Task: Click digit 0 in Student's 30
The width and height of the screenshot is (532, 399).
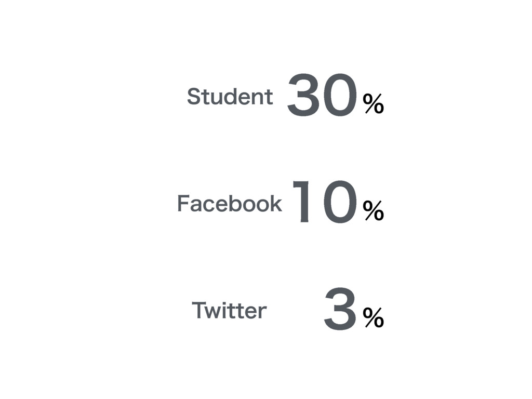Action: pyautogui.click(x=340, y=95)
